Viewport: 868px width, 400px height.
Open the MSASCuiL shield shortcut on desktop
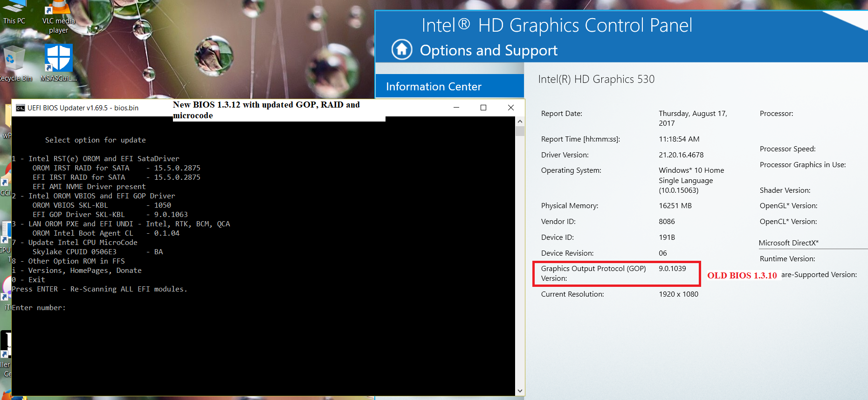pos(58,64)
